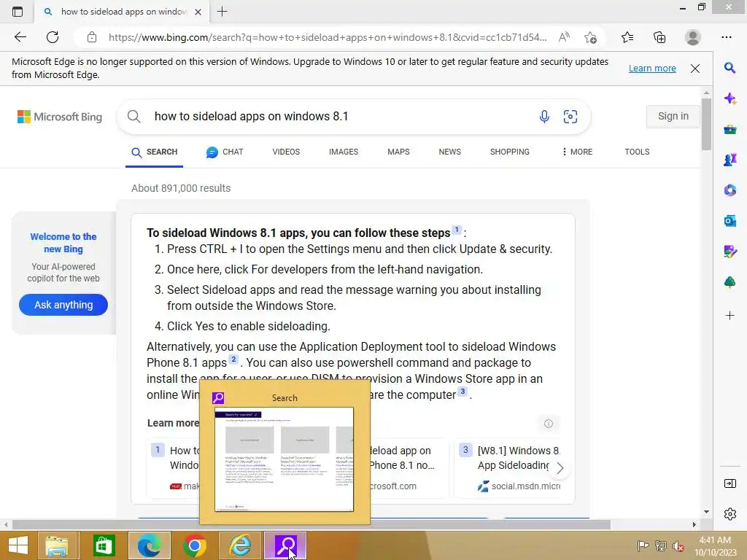Open sidebar Outlook icon

pyautogui.click(x=729, y=221)
